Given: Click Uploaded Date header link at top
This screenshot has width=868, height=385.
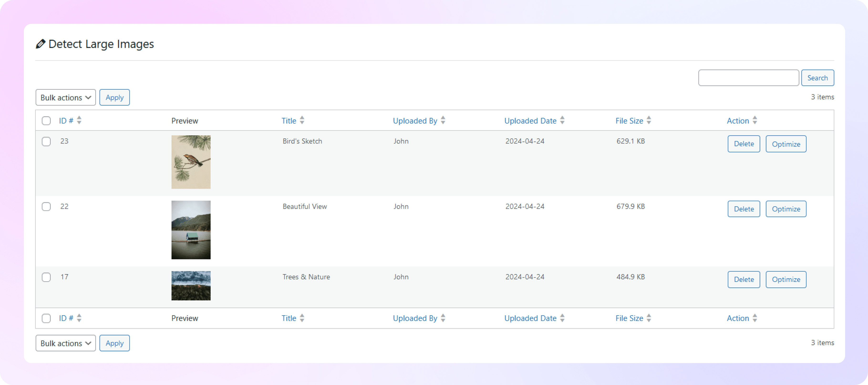Looking at the screenshot, I should click(530, 121).
